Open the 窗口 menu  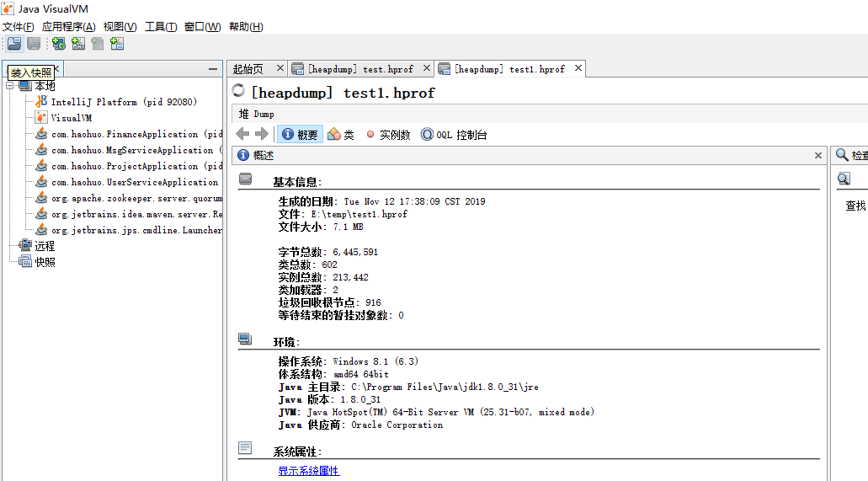click(x=203, y=27)
